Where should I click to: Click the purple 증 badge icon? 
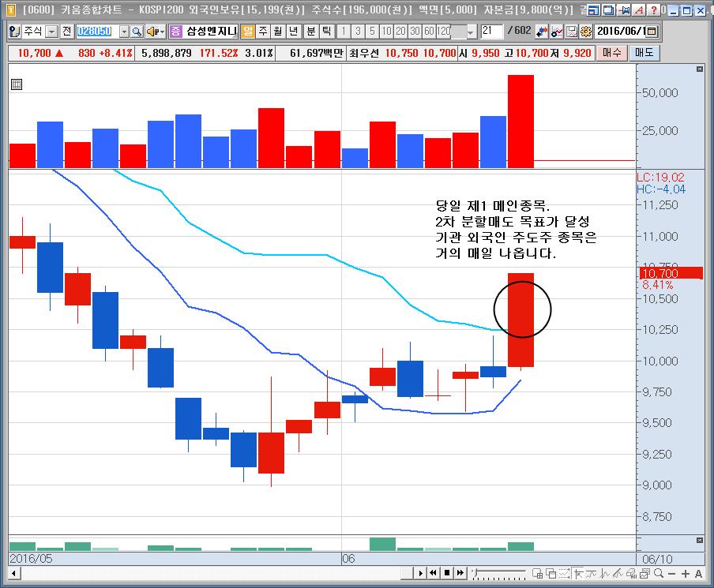coord(175,32)
